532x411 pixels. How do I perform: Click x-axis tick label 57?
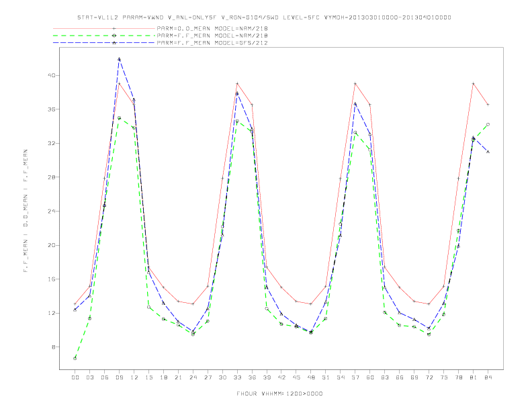click(x=355, y=377)
